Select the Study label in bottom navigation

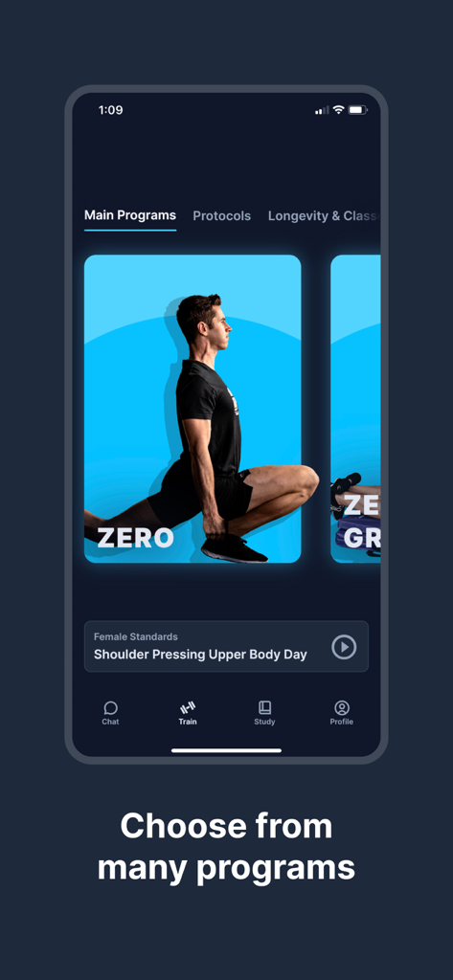(x=264, y=722)
